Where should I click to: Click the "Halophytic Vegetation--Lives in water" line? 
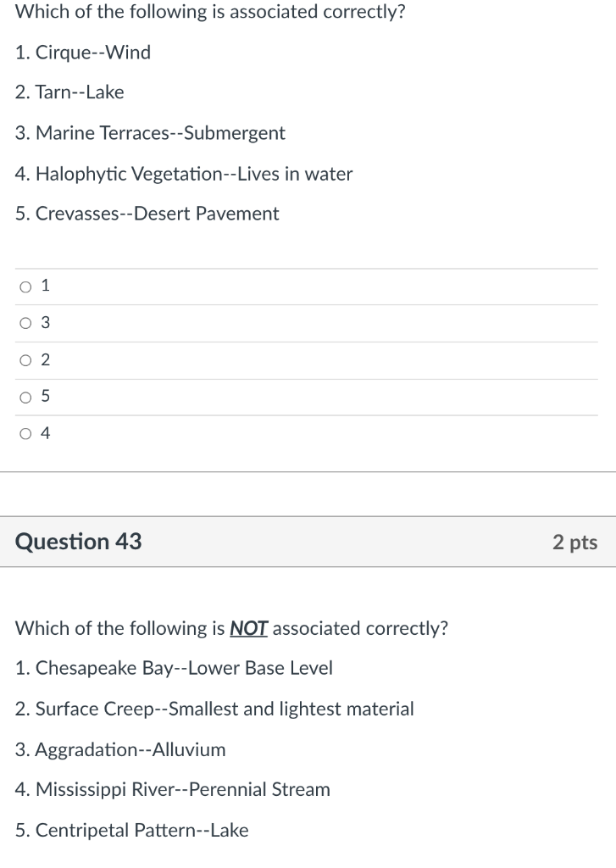(x=184, y=174)
